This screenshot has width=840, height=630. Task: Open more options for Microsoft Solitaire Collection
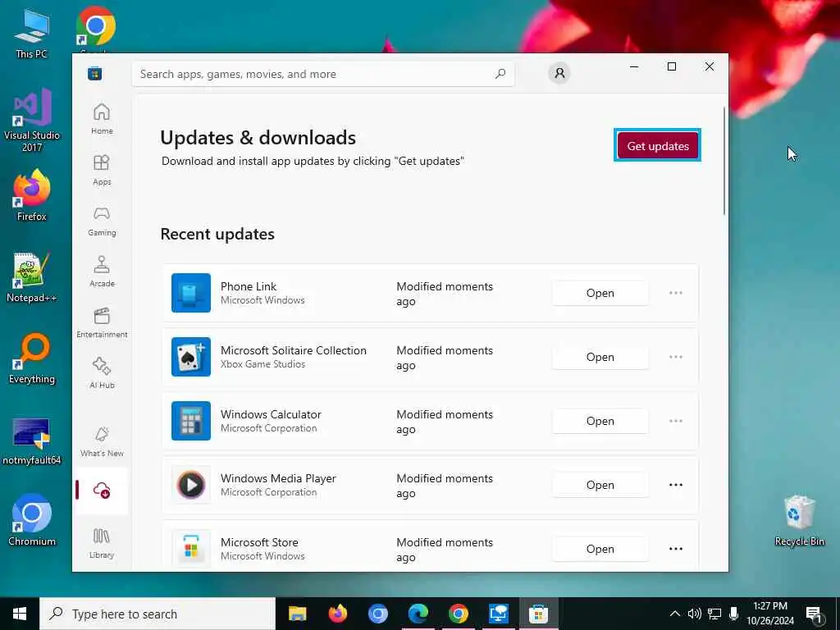click(676, 357)
